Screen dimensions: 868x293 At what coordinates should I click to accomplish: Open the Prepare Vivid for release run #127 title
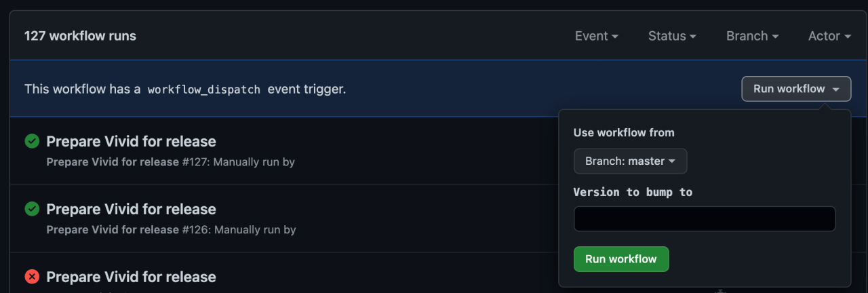(x=131, y=141)
